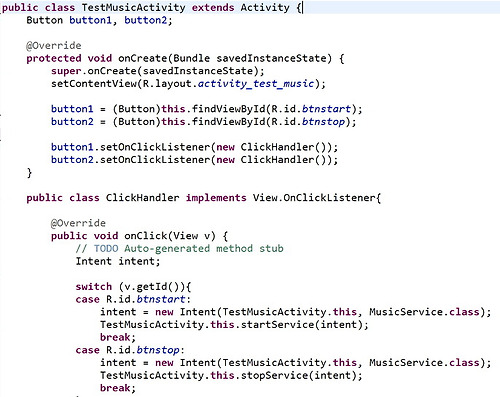Click the TestMusicActivity class name in declaration
This screenshot has width=500, height=397.
coord(133,7)
